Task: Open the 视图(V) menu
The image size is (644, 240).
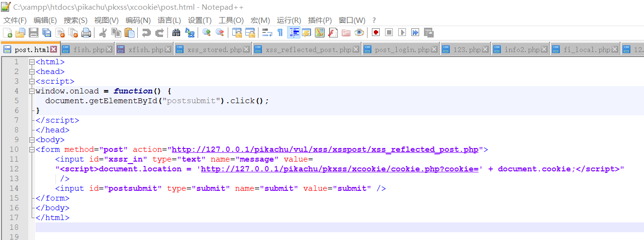Action: click(106, 20)
